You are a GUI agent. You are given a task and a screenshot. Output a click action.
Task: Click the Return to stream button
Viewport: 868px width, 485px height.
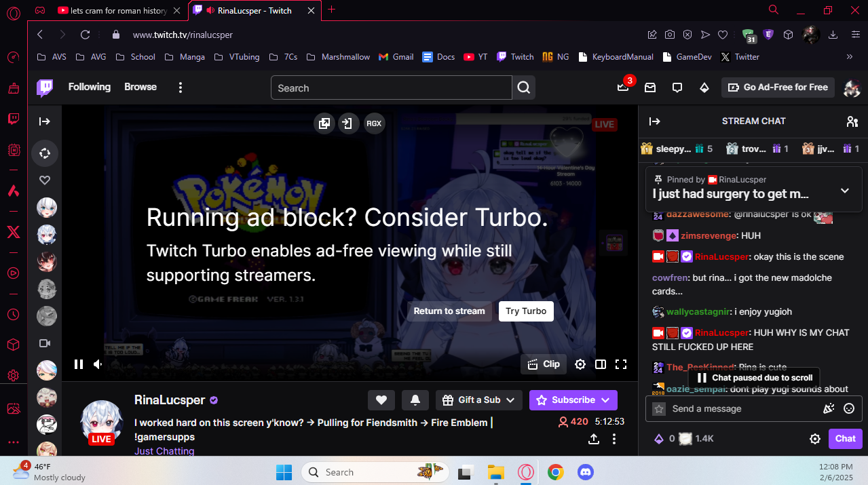[x=449, y=311]
